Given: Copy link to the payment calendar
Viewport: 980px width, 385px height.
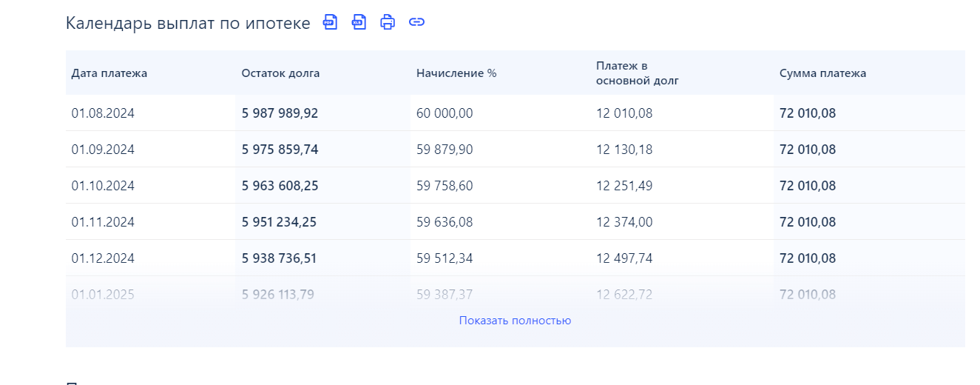Looking at the screenshot, I should (x=417, y=22).
